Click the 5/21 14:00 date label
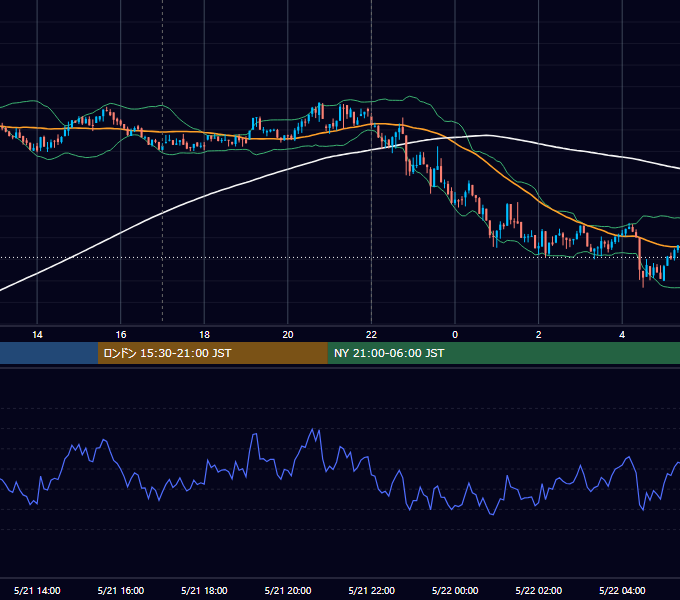The image size is (680, 600). click(x=37, y=590)
